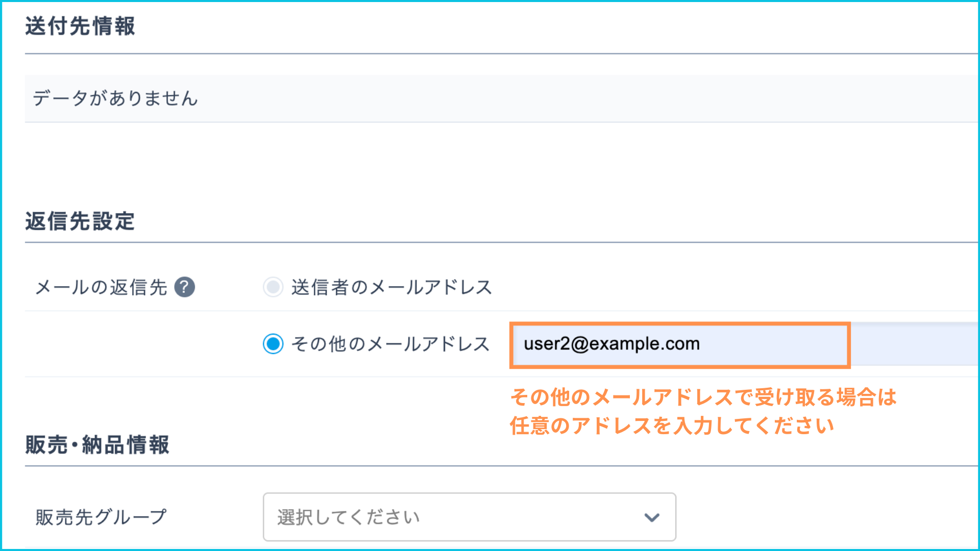This screenshot has width=980, height=551.
Task: Click the 送付先情報 section heading
Action: 80,27
